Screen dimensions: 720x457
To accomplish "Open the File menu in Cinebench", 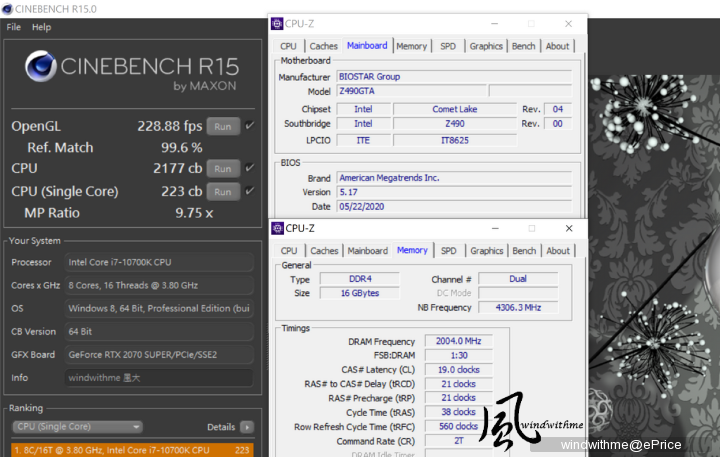I will click(13, 27).
